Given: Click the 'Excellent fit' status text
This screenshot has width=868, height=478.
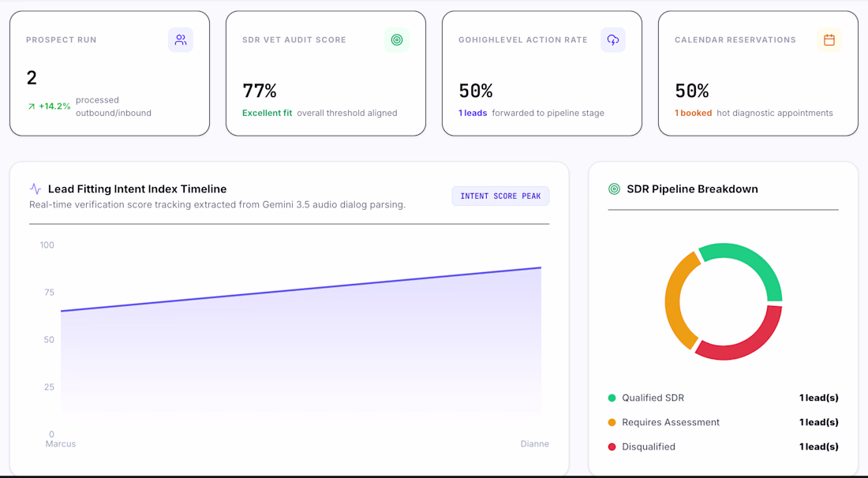Looking at the screenshot, I should [267, 113].
